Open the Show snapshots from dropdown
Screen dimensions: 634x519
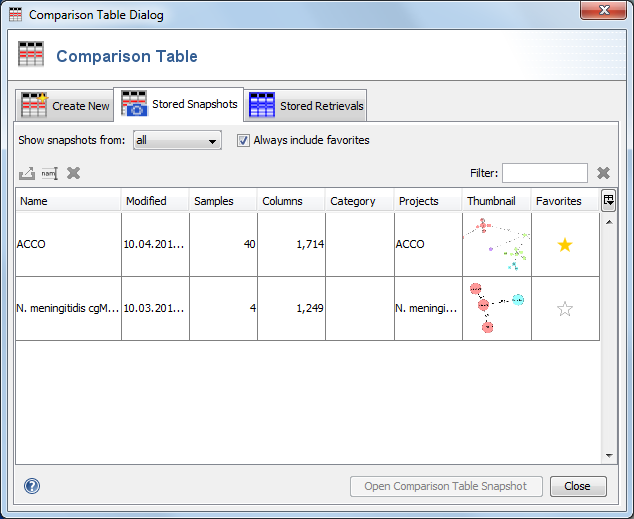(177, 141)
